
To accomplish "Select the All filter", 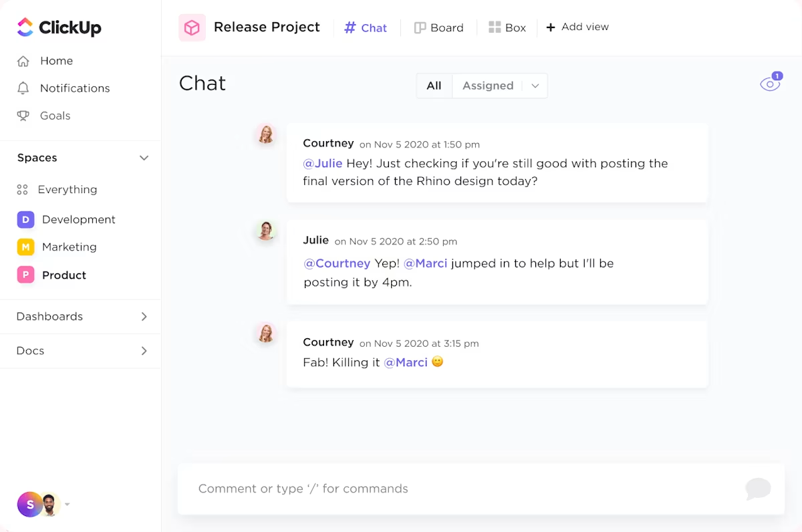I will (x=434, y=86).
